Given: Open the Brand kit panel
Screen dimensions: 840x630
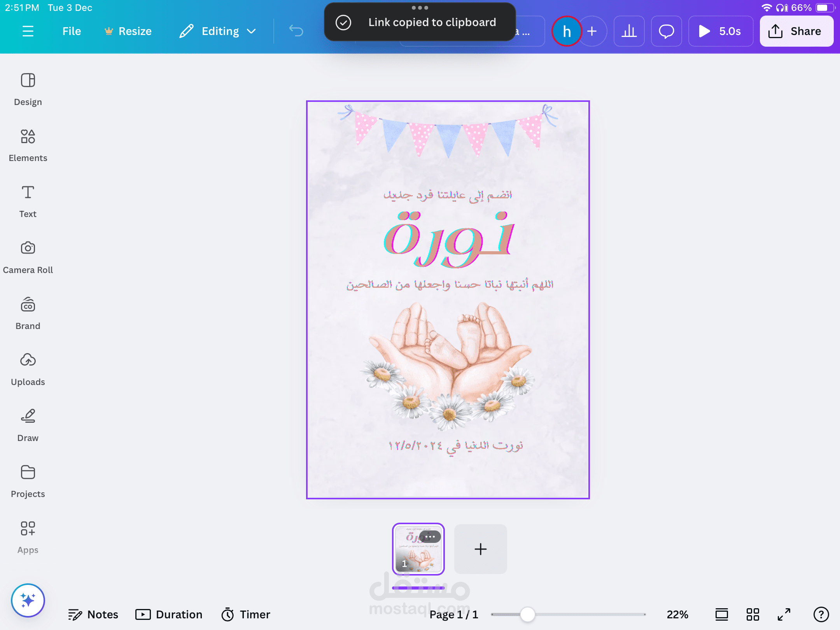Looking at the screenshot, I should click(x=28, y=313).
